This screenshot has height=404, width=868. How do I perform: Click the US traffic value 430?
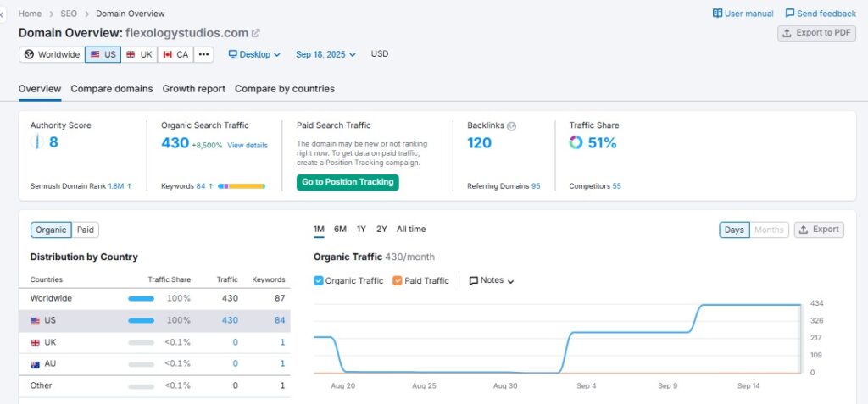point(230,320)
